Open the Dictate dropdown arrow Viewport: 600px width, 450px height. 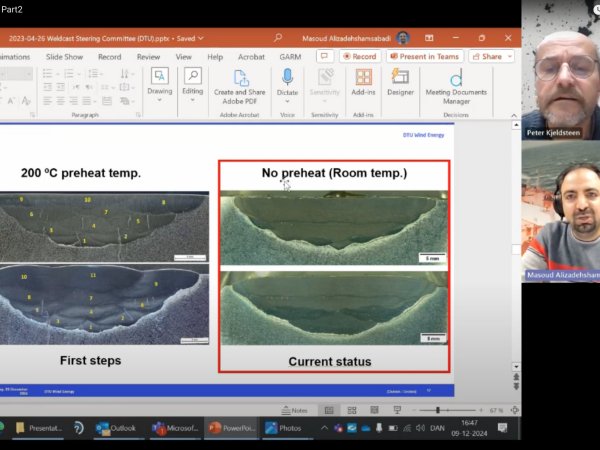click(287, 101)
